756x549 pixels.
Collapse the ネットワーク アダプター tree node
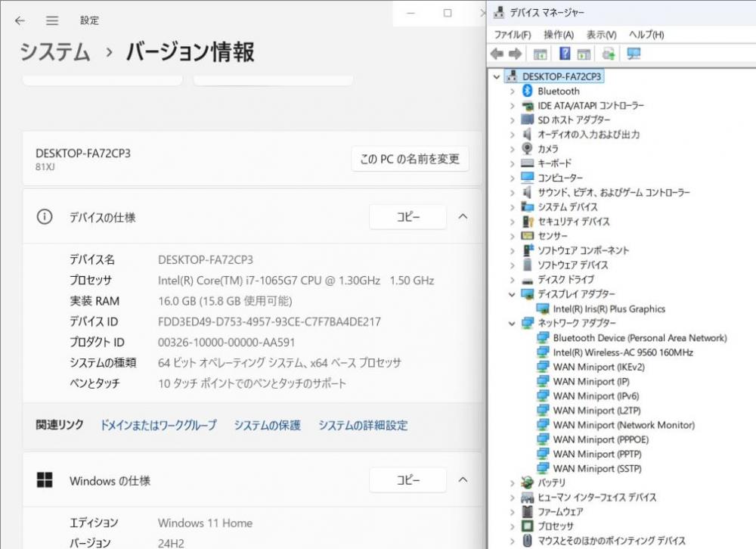[x=512, y=323]
